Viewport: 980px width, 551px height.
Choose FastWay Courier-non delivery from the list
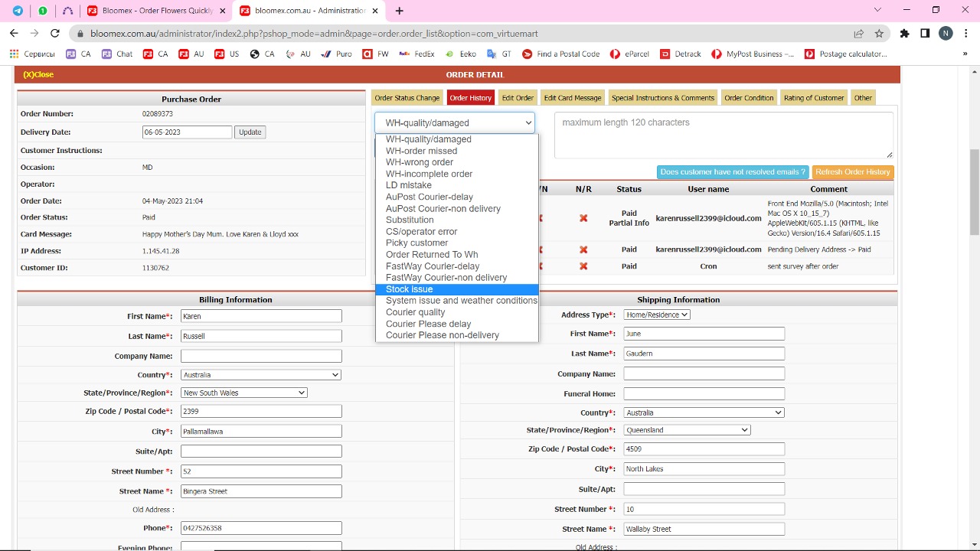coord(457,278)
